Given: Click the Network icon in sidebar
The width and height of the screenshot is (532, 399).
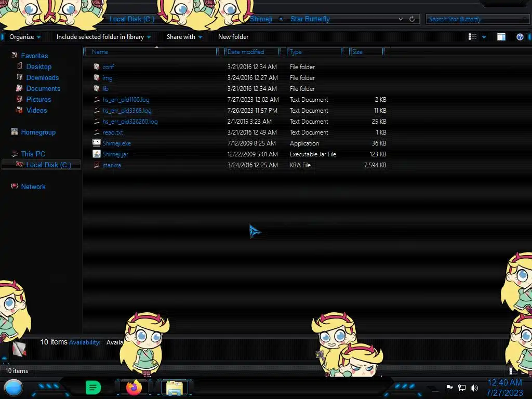Looking at the screenshot, I should click(x=14, y=186).
